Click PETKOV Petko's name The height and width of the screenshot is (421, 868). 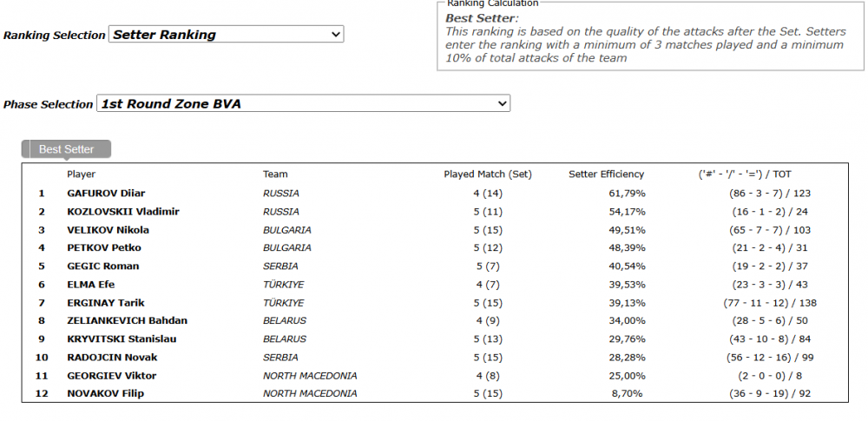[x=104, y=247]
